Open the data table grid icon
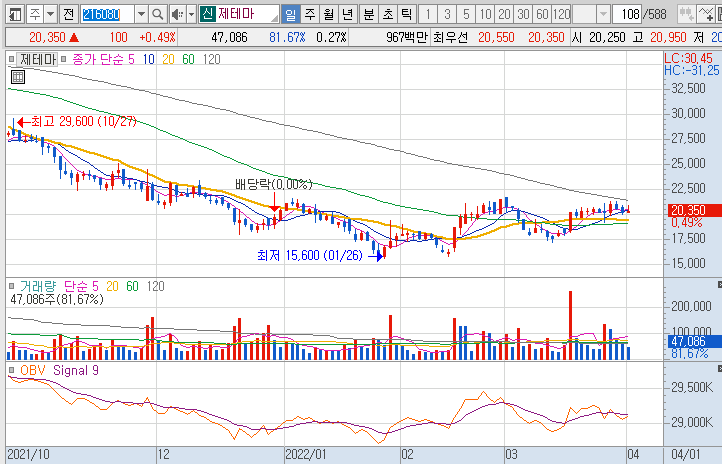Image resolution: width=722 pixels, height=464 pixels. coord(17,77)
